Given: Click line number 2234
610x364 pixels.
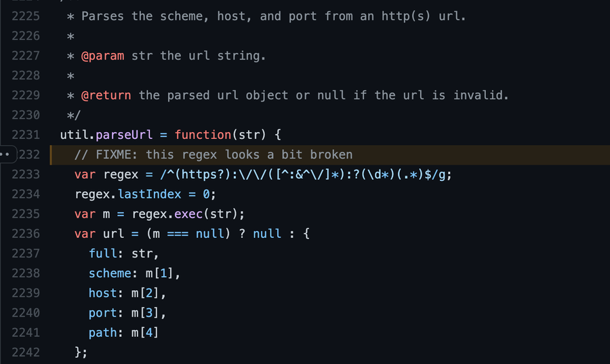Looking at the screenshot, I should [x=26, y=194].
